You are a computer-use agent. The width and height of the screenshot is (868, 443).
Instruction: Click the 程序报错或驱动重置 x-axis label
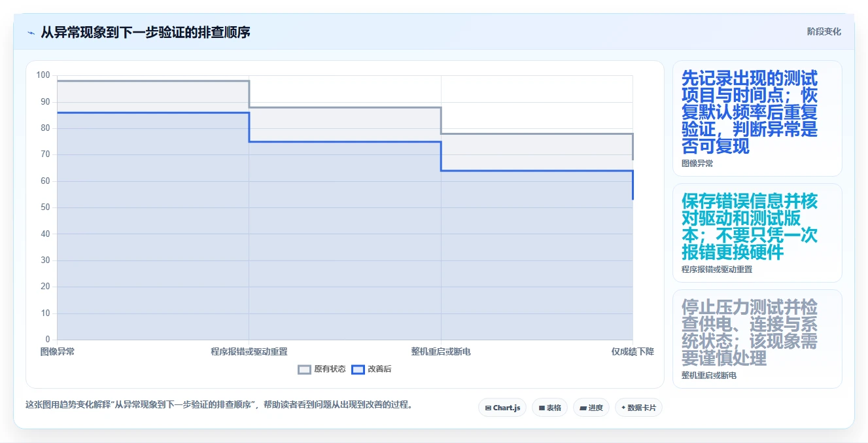point(249,351)
